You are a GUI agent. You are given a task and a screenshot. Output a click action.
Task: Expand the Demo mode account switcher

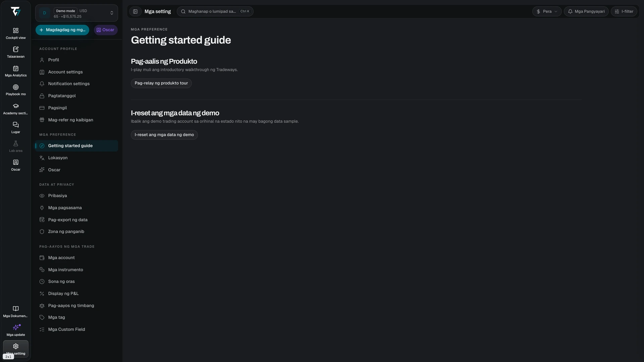[76, 13]
